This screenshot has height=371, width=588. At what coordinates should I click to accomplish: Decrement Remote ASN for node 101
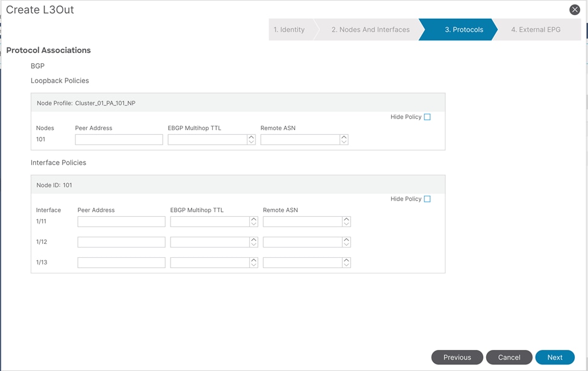(x=344, y=142)
